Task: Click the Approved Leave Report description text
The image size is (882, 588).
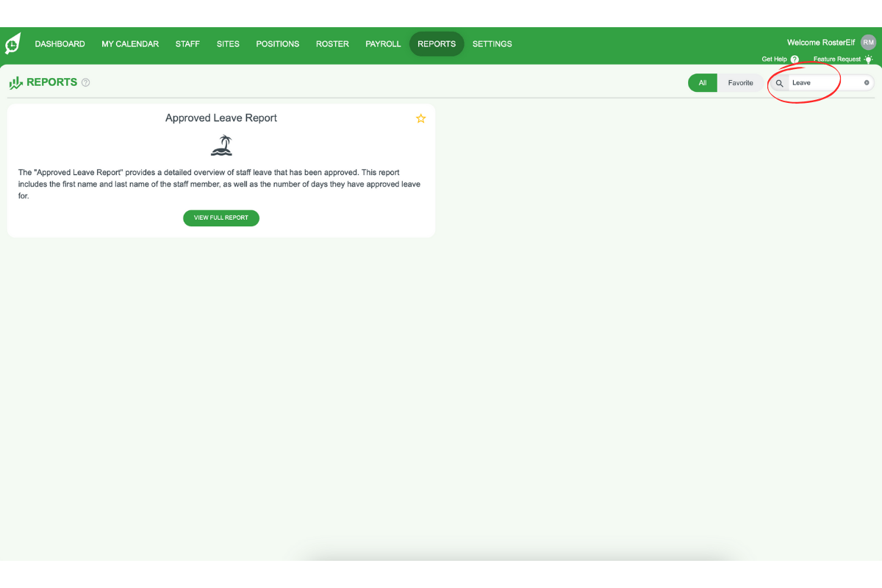Action: [x=220, y=184]
